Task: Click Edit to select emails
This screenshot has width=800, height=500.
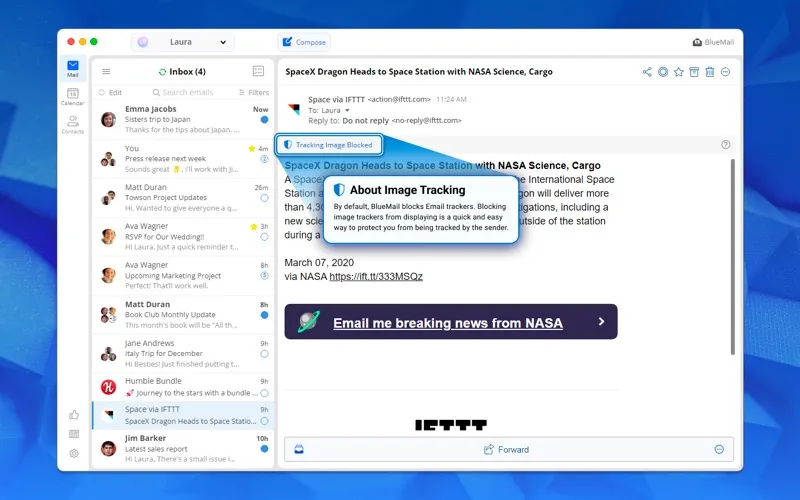Action: (x=110, y=92)
